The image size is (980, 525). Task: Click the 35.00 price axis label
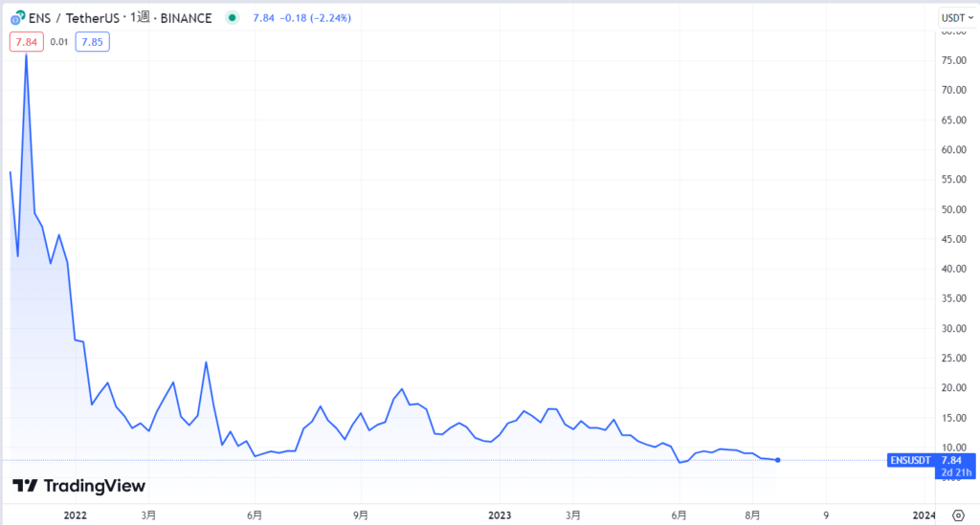tap(954, 299)
